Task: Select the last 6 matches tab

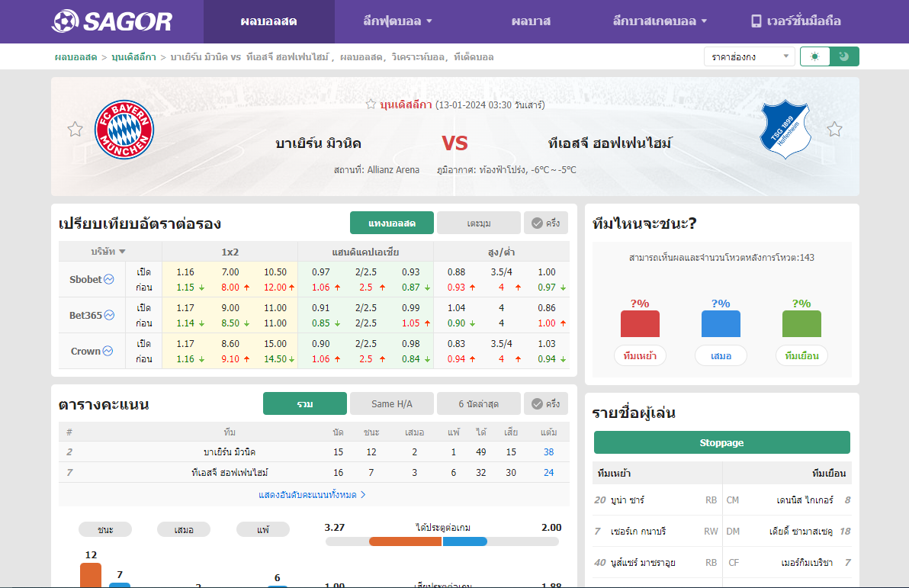Action: click(479, 404)
